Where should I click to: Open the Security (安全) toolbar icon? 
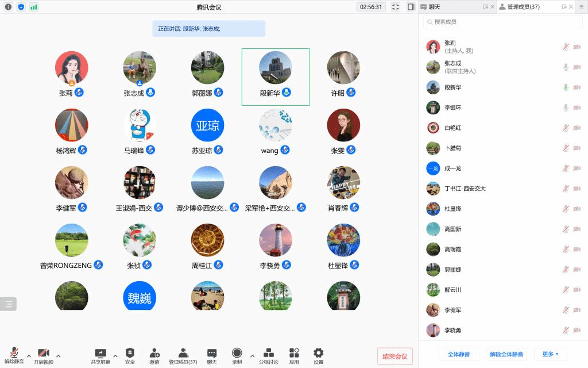click(130, 354)
